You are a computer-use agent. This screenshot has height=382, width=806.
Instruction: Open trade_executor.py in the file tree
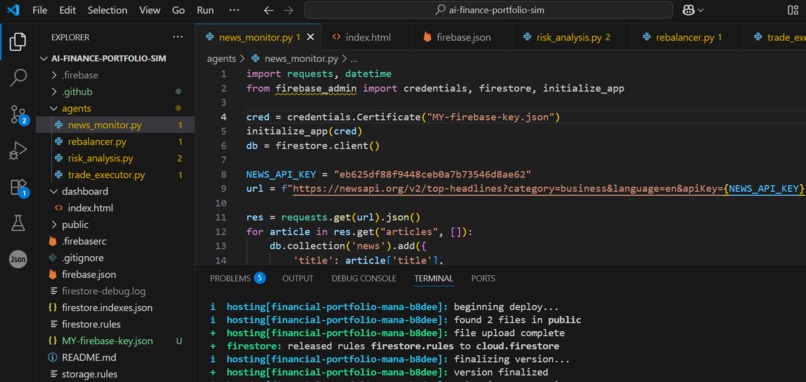point(106,175)
